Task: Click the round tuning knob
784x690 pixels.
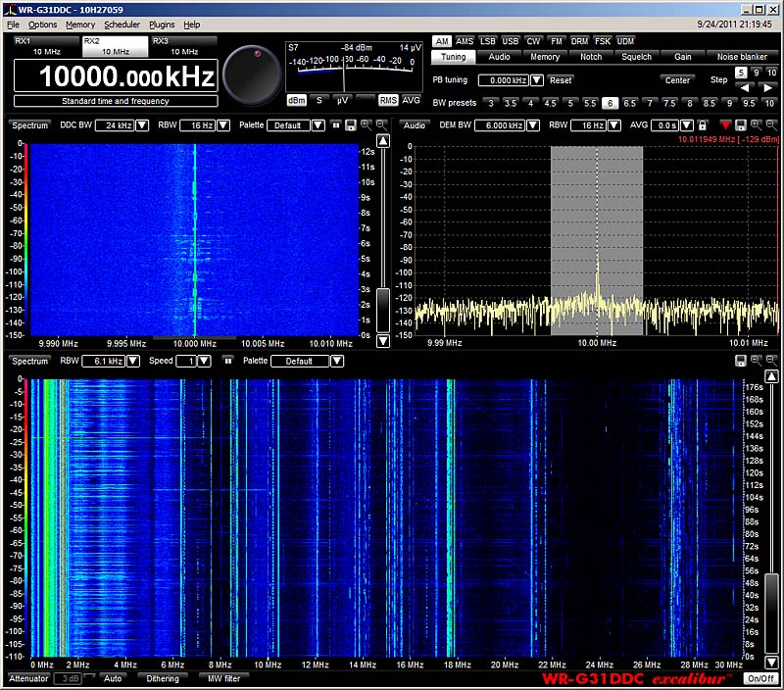Action: coord(252,74)
